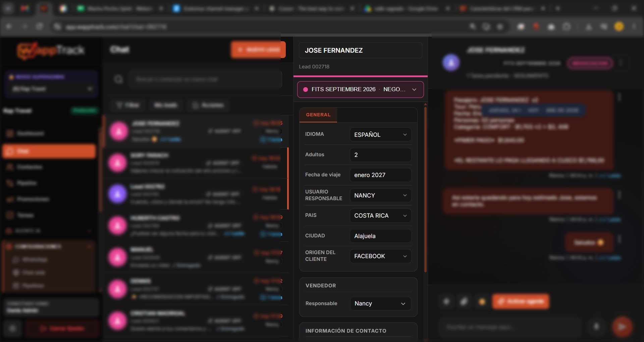
Task: Open the FITS SEPTIEMBRE 2026 stage dropdown
Action: tap(360, 90)
